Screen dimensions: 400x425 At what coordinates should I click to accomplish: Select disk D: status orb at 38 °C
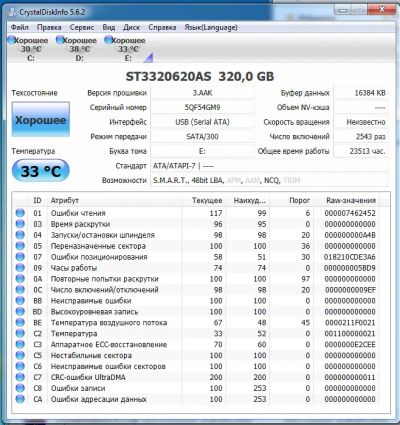click(x=60, y=40)
